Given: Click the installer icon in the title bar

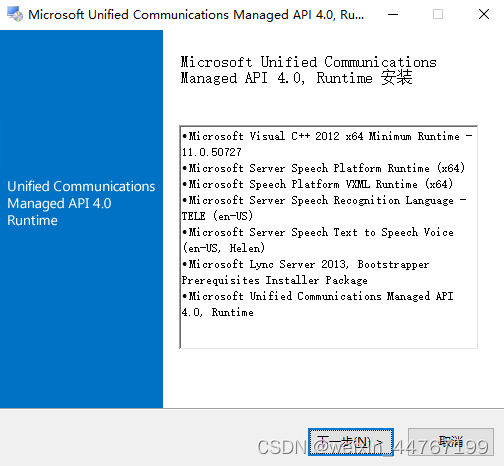Looking at the screenshot, I should click(15, 14).
